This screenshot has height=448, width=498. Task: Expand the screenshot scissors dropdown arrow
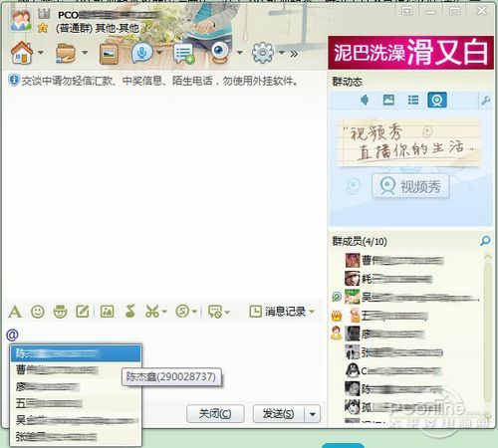(164, 312)
